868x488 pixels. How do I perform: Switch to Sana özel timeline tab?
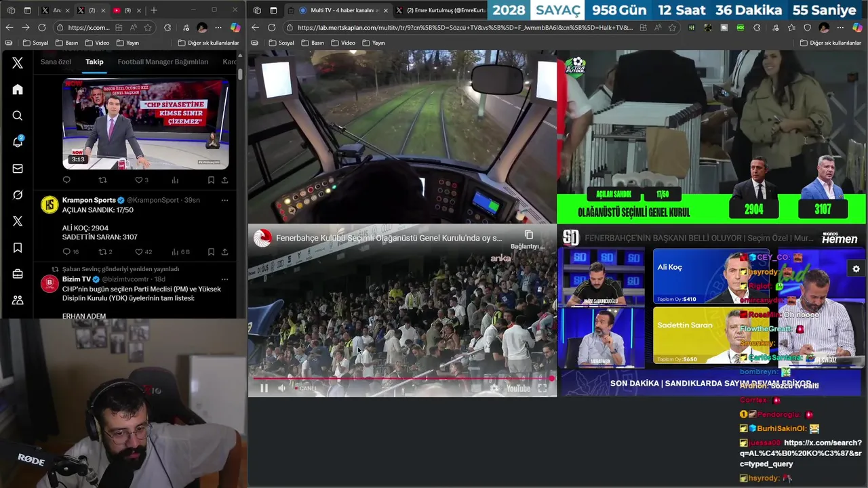pos(56,62)
